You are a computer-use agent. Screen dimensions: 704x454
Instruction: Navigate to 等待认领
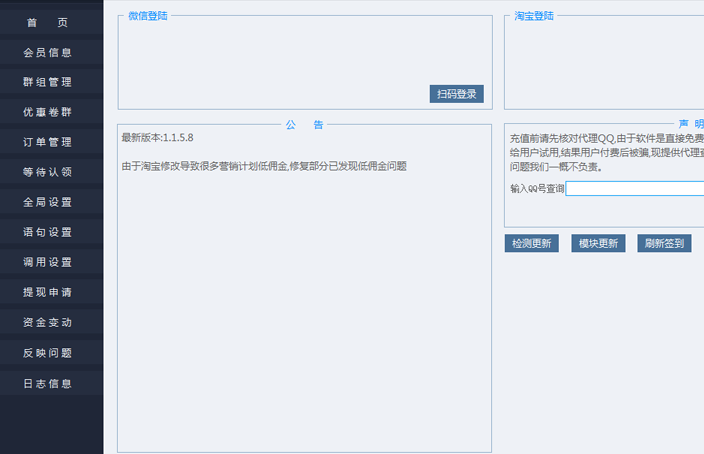[x=48, y=172]
